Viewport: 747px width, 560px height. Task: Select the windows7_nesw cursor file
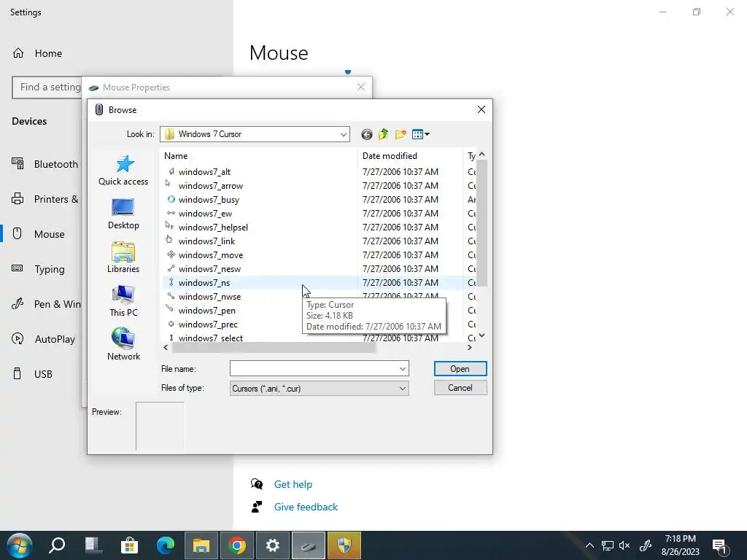tap(209, 268)
